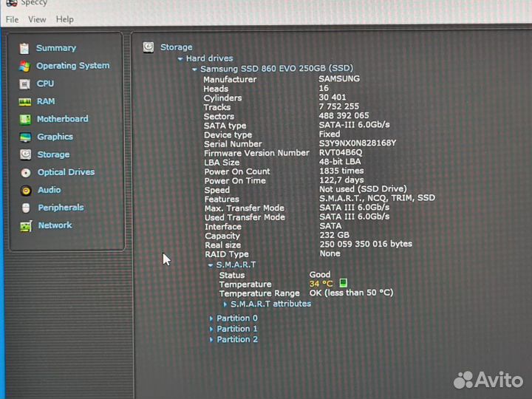Click the Operating System Windows flag icon
The width and height of the screenshot is (532, 399).
coord(24,66)
